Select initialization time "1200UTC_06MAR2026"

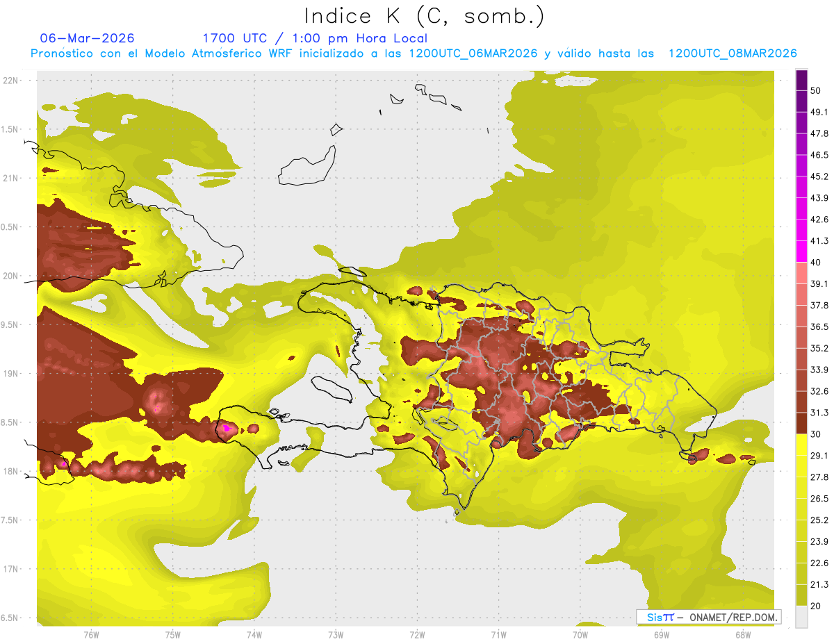click(473, 53)
